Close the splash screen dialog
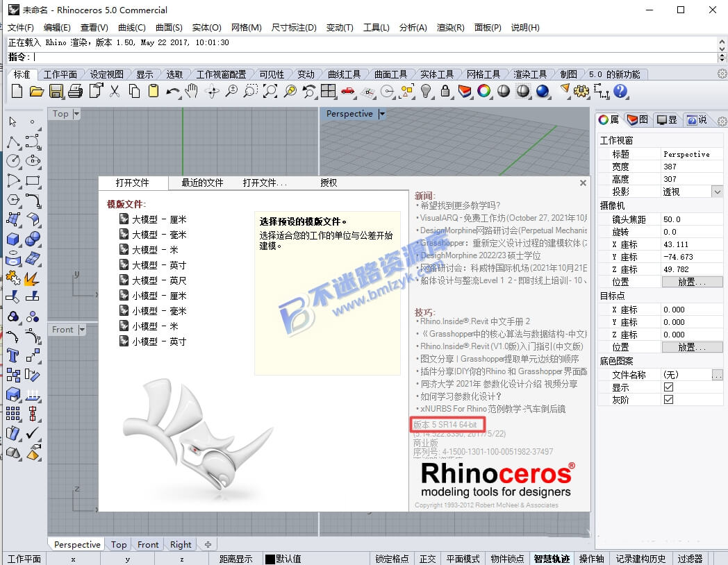 tap(583, 183)
